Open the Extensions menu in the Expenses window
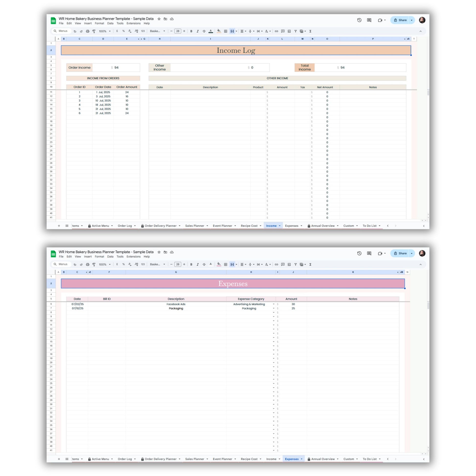This screenshot has height=476, width=476. pos(133,257)
